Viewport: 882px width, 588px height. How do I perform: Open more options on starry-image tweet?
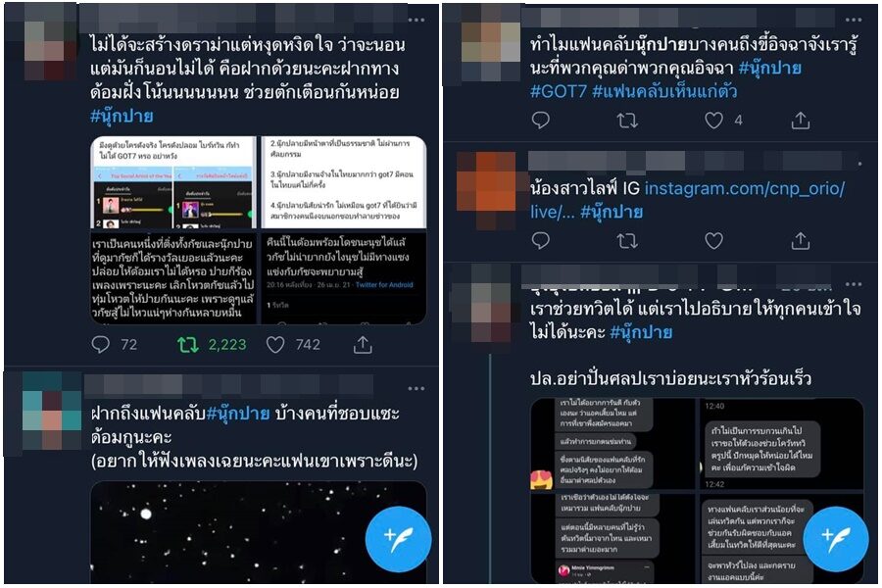coord(416,388)
